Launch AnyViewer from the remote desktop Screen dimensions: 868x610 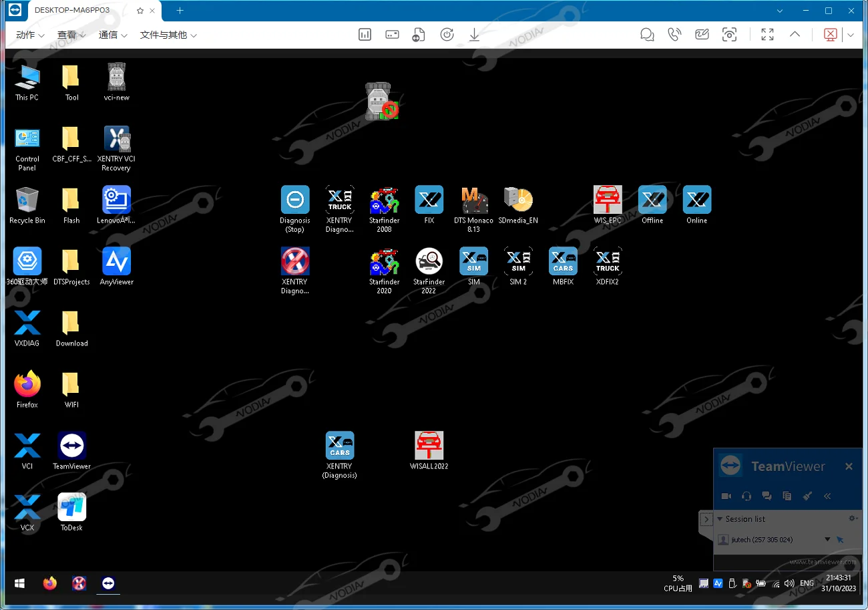point(117,261)
